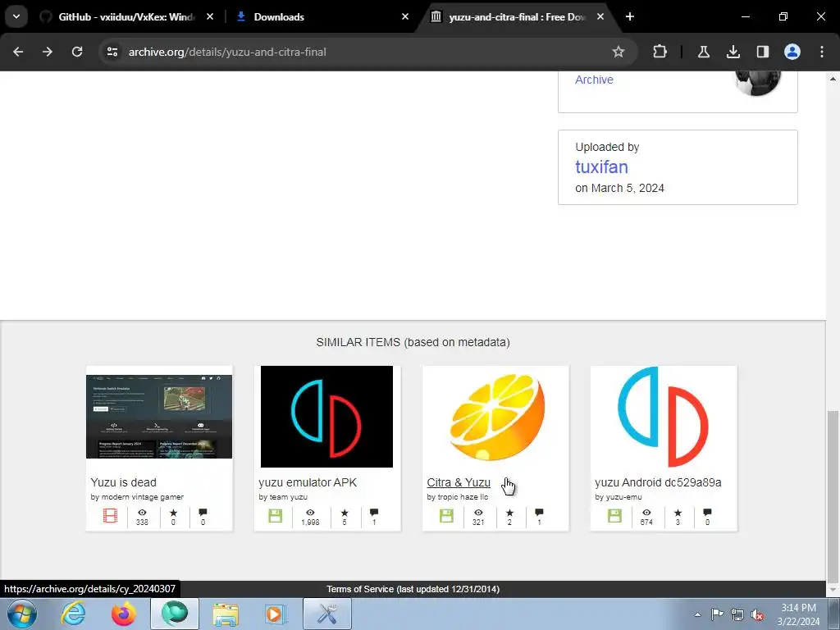This screenshot has width=840, height=630.
Task: Click the floppy icon on yuzu Android dc529a89a
Action: coord(614,516)
